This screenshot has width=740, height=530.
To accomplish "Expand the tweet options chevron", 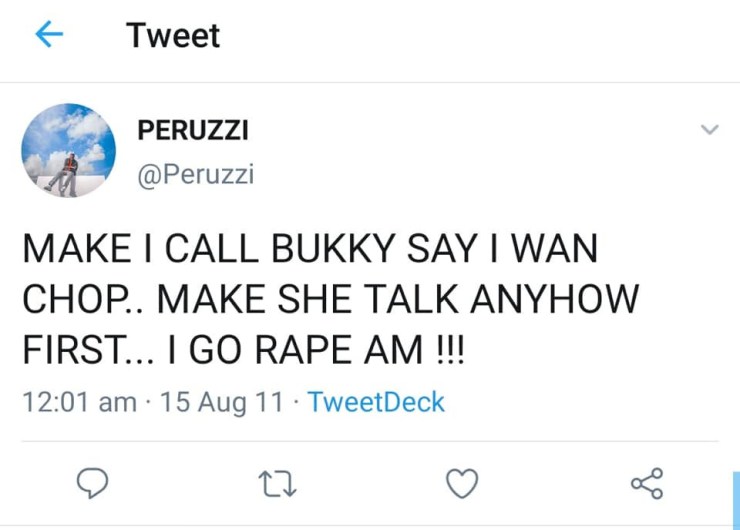I will (x=709, y=130).
